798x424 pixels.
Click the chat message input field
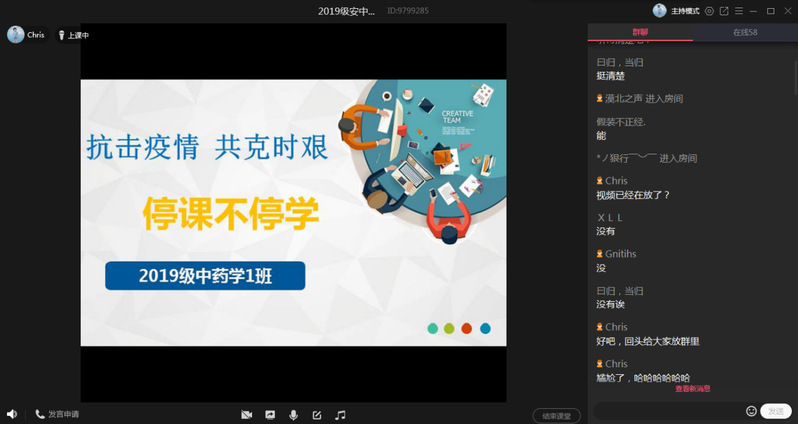(668, 411)
